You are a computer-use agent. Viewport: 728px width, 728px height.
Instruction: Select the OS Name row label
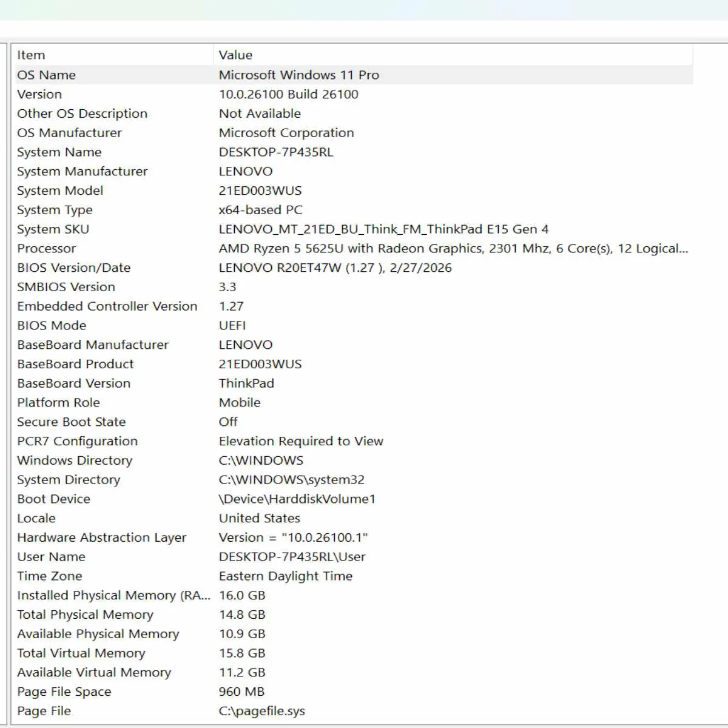click(x=47, y=75)
